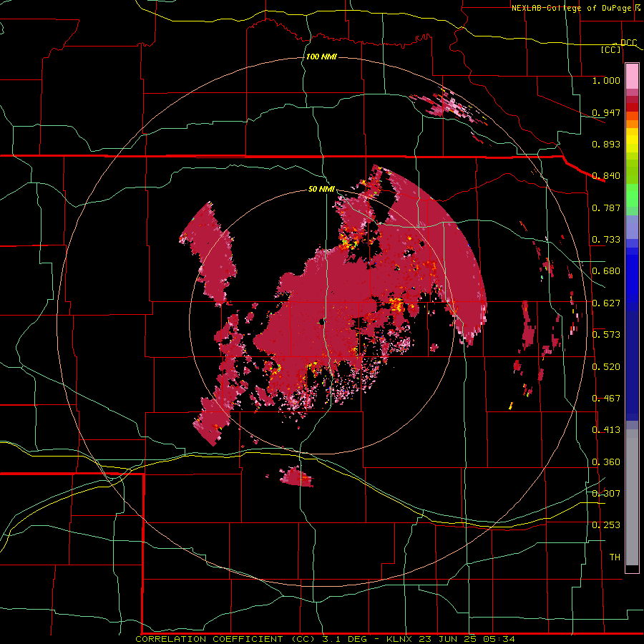Click the TH label on scale
Screen dimensions: 644x644
click(x=615, y=557)
